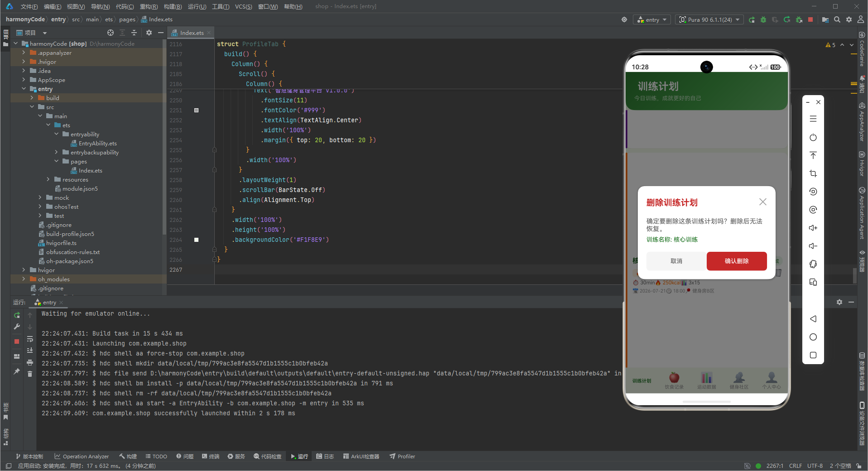Toggle the line 2251 gutter color marker

[x=196, y=110]
